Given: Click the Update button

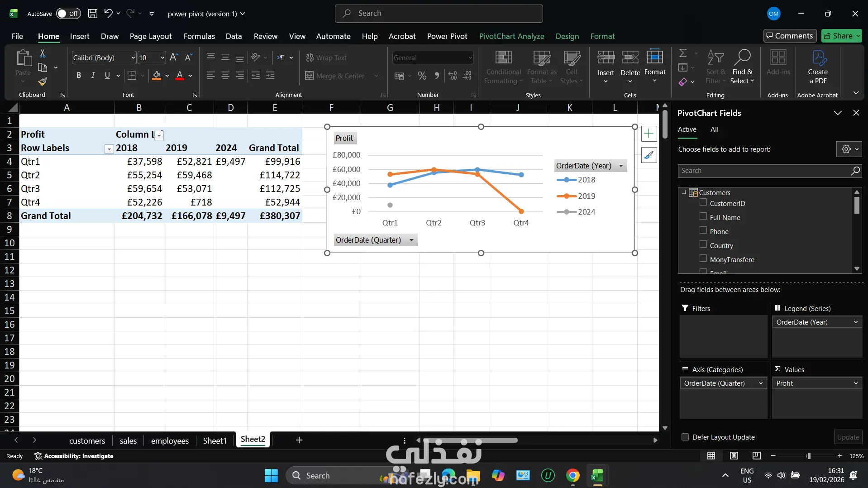Looking at the screenshot, I should [848, 437].
